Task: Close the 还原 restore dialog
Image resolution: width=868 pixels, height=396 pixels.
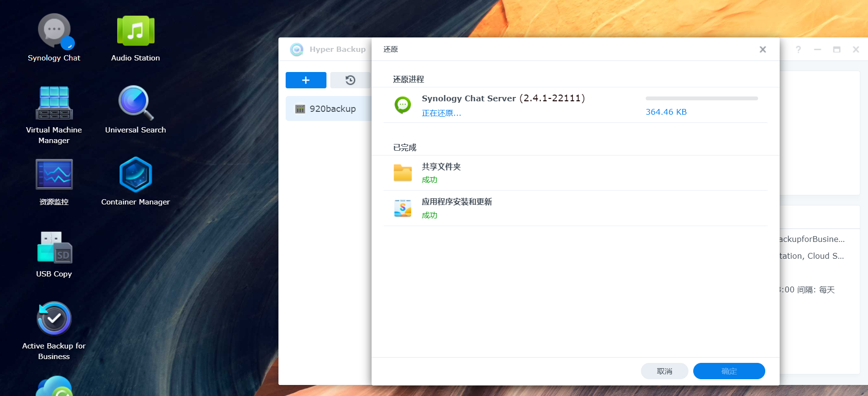Action: 763,49
